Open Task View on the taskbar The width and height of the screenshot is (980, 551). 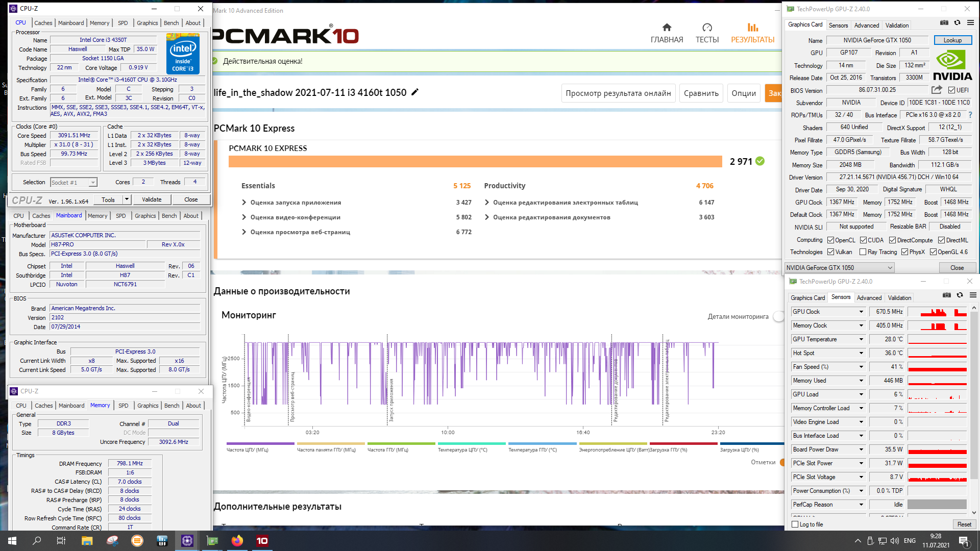(x=61, y=541)
